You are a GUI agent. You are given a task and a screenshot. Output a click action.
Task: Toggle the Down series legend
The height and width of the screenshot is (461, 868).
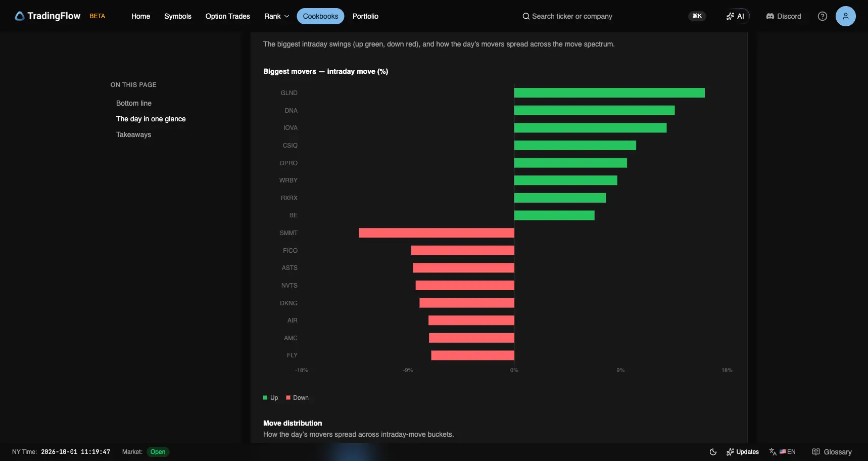[298, 398]
